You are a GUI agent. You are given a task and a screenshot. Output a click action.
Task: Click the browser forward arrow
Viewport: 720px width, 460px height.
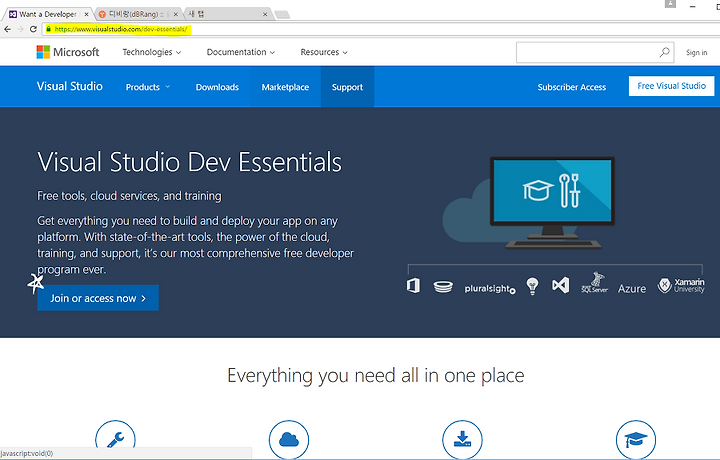20,29
